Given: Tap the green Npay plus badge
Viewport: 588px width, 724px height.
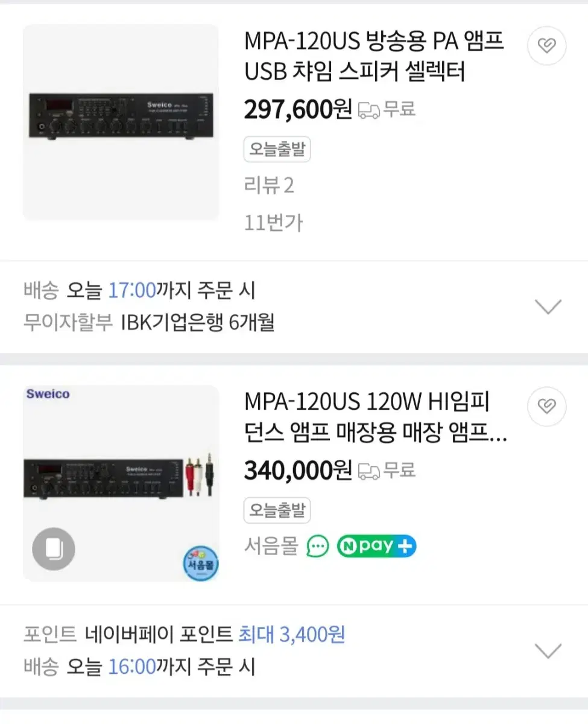Looking at the screenshot, I should [376, 547].
